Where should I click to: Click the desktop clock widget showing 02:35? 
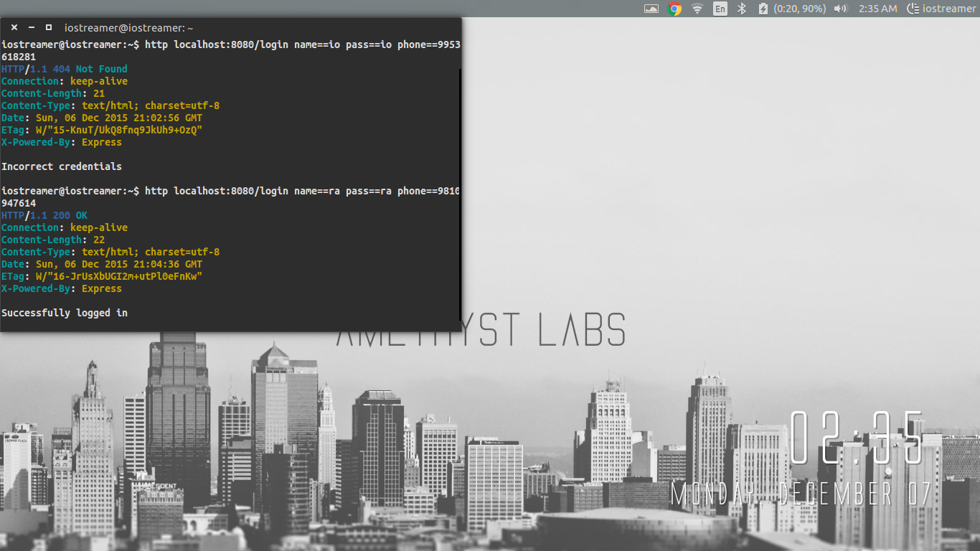click(x=857, y=439)
